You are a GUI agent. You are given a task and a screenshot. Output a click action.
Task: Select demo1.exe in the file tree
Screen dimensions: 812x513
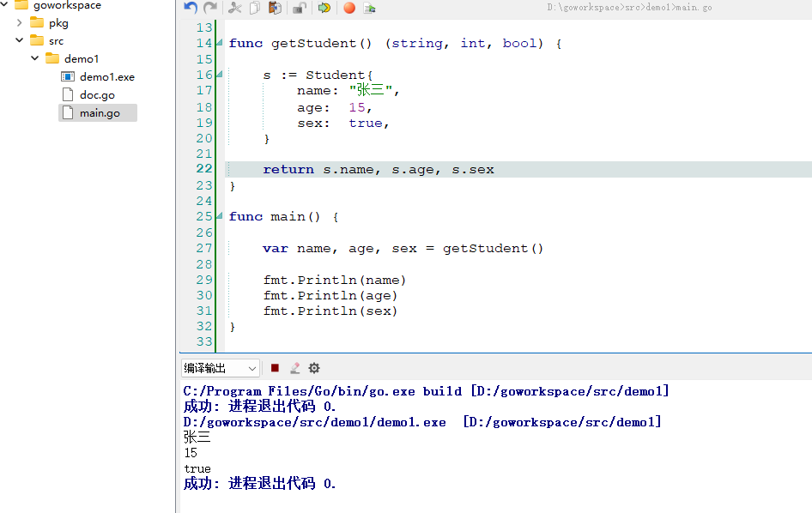coord(106,76)
